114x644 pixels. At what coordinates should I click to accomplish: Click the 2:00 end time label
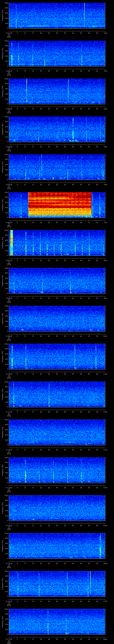105,33
